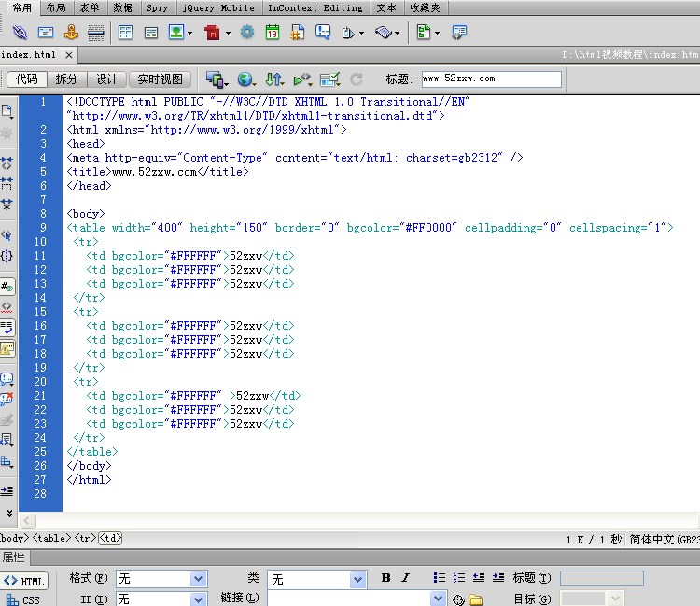
Task: Switch to the 布局 insert tab
Action: coord(56,7)
